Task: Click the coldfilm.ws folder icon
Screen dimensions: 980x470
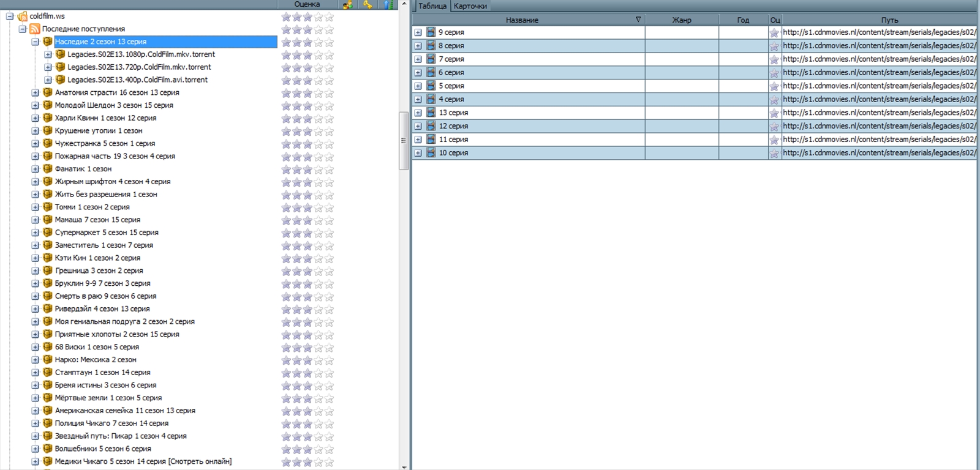Action: click(23, 16)
